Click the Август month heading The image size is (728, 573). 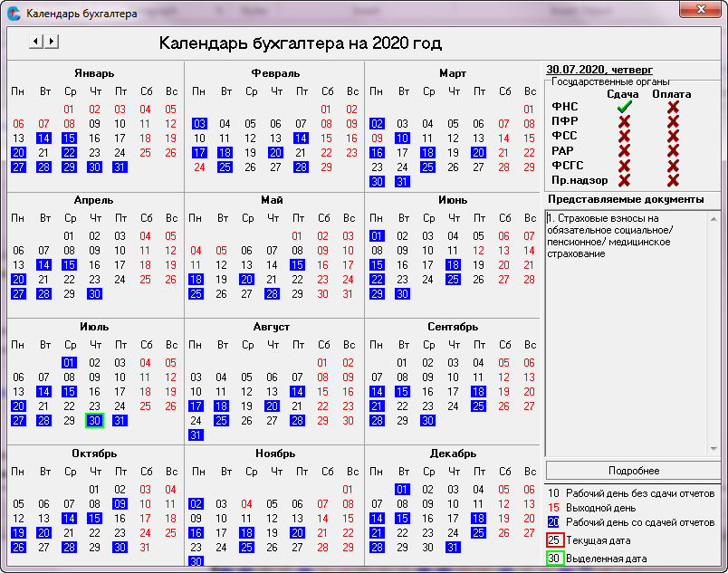272,327
